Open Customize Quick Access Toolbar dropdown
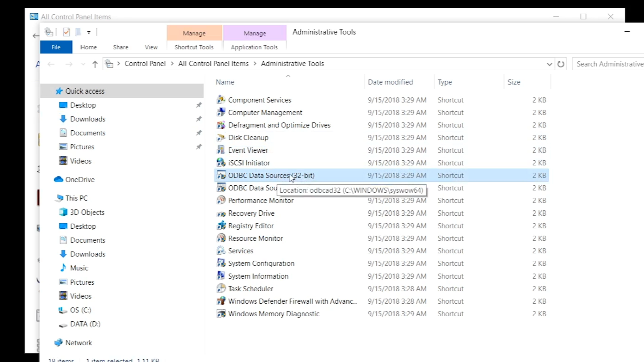This screenshot has height=362, width=644. pyautogui.click(x=89, y=32)
